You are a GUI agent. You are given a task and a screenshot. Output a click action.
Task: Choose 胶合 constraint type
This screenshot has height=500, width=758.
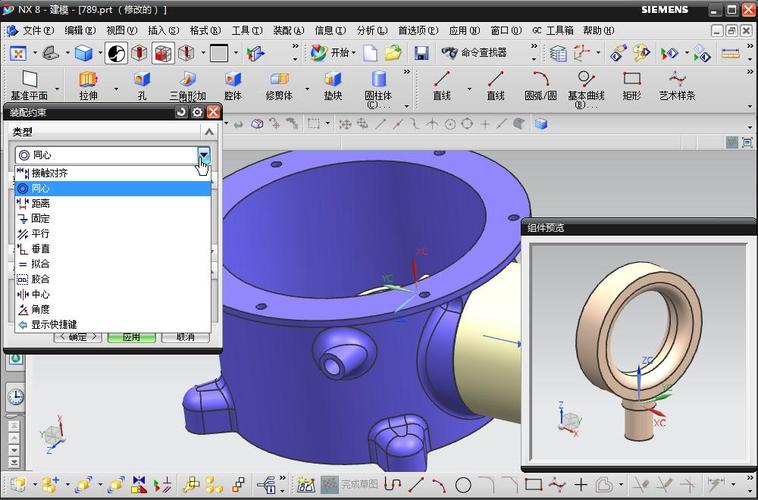(x=113, y=279)
